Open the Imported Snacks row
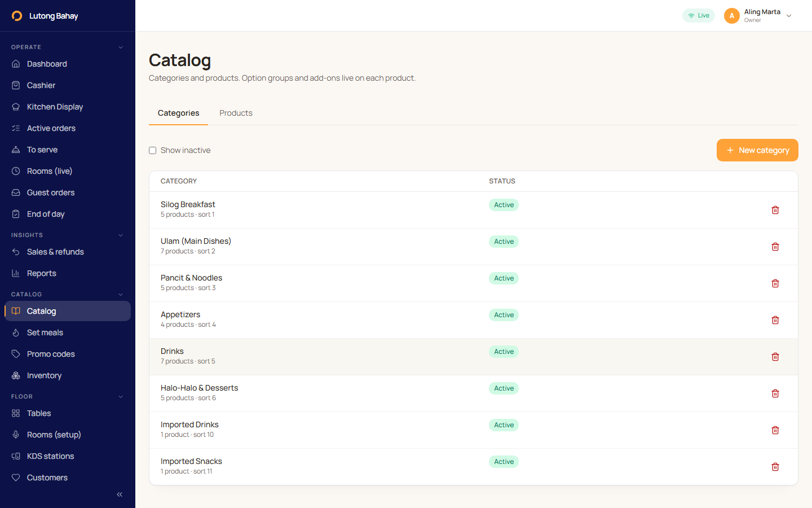Screen dimensions: 812x508 (x=474, y=467)
